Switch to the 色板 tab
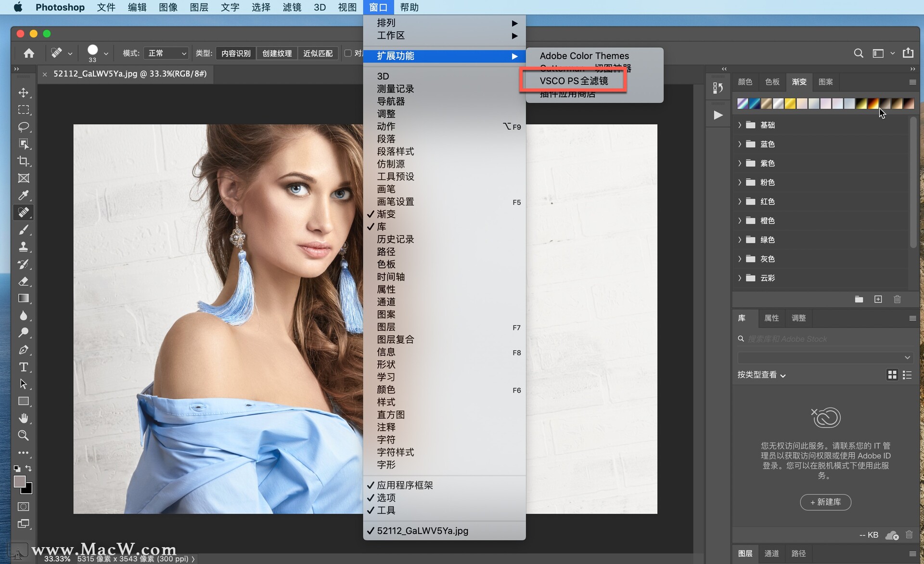 coord(772,82)
